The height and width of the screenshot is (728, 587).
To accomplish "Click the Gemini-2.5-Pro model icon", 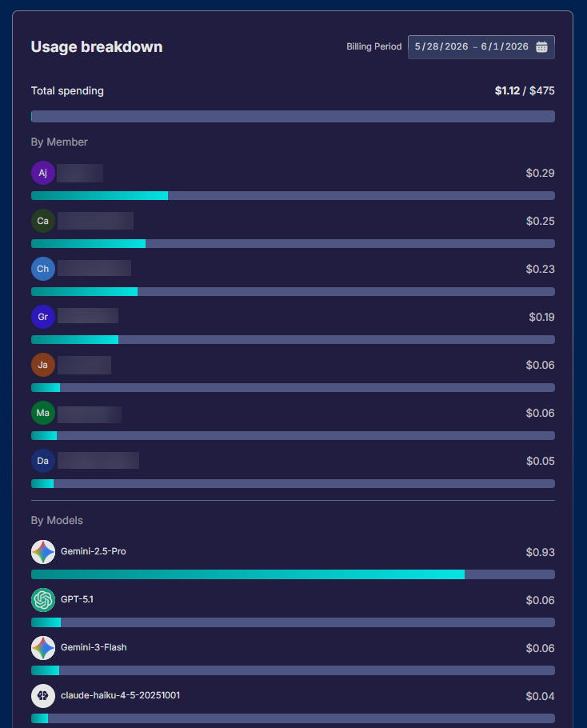I will coord(43,552).
